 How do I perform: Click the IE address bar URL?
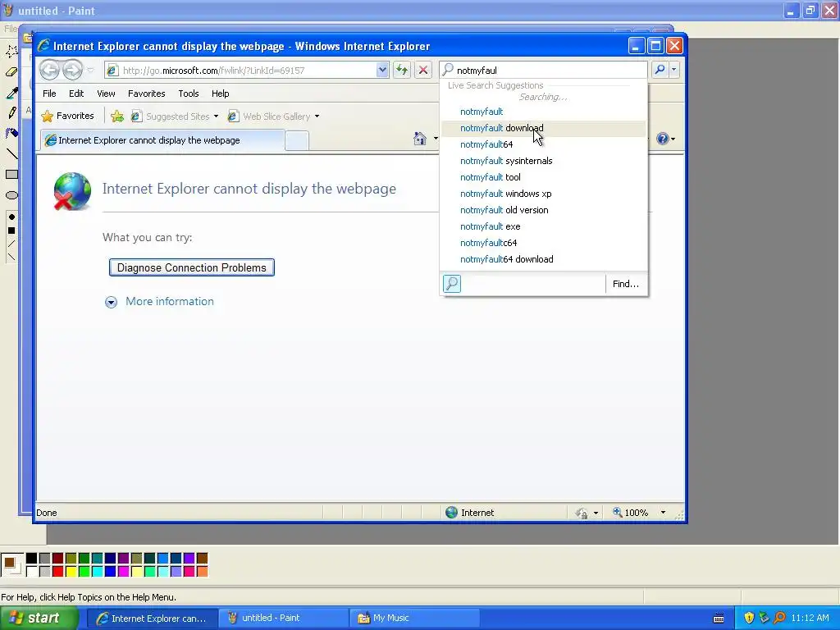click(240, 71)
